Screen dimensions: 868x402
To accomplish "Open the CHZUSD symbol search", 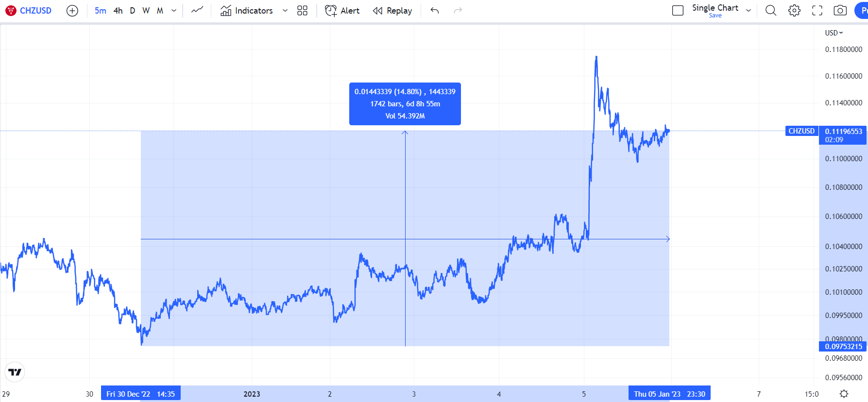I will point(29,11).
